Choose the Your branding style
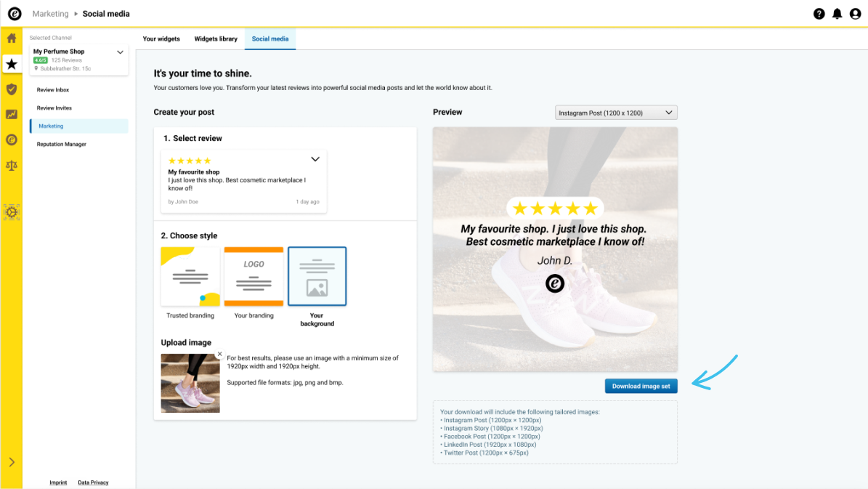 pos(253,276)
